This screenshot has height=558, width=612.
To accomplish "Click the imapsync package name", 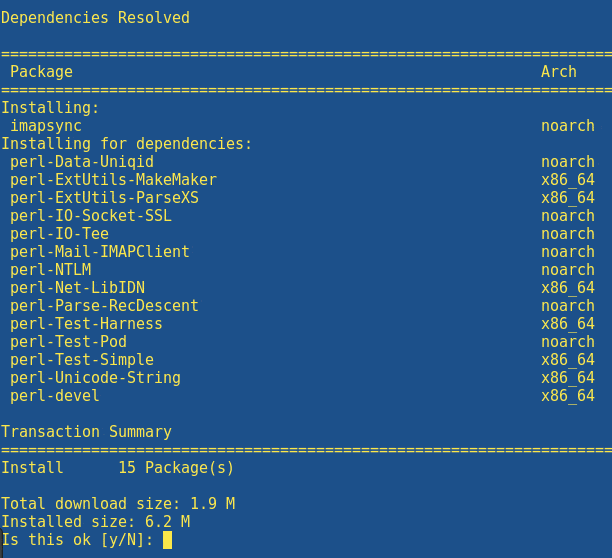I will 46,126.
